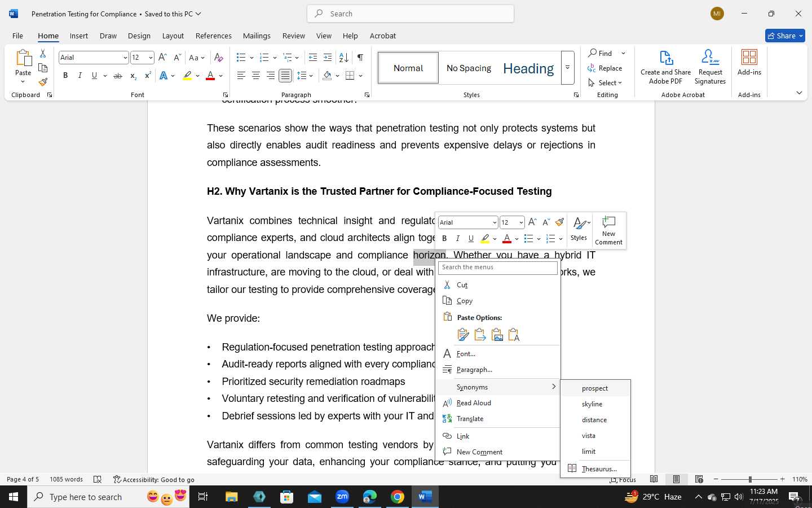Click the 1085 words count in status bar

[x=66, y=479]
